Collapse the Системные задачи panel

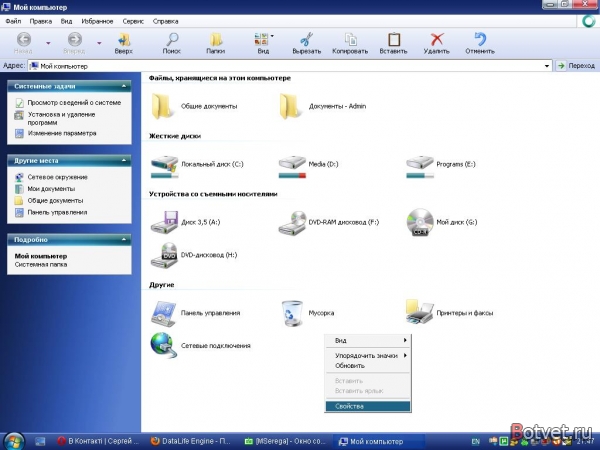tap(124, 86)
